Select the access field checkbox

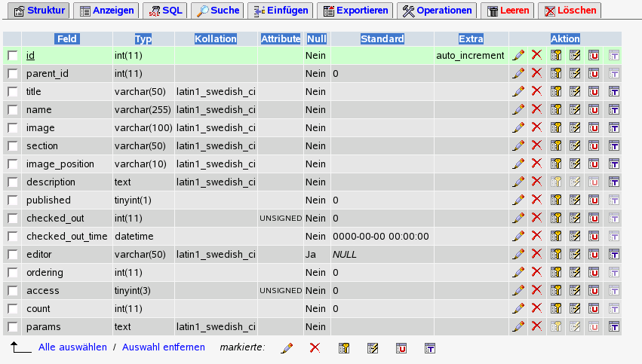[x=13, y=291]
